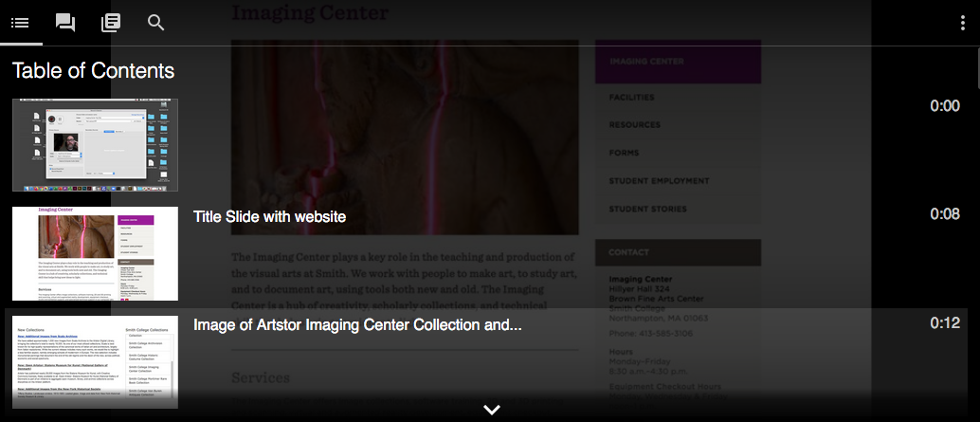The width and height of the screenshot is (980, 422).
Task: Open the three-dot more options menu
Action: click(963, 23)
